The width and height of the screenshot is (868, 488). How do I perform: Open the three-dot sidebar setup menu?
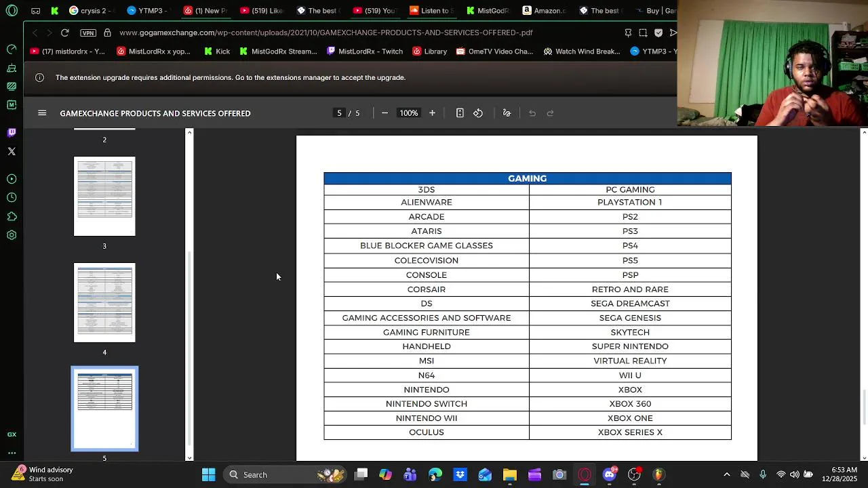click(x=12, y=453)
